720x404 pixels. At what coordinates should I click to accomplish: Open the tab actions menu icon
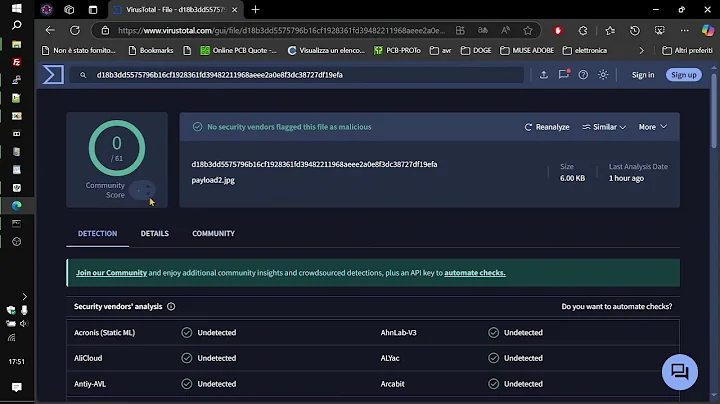[x=93, y=10]
